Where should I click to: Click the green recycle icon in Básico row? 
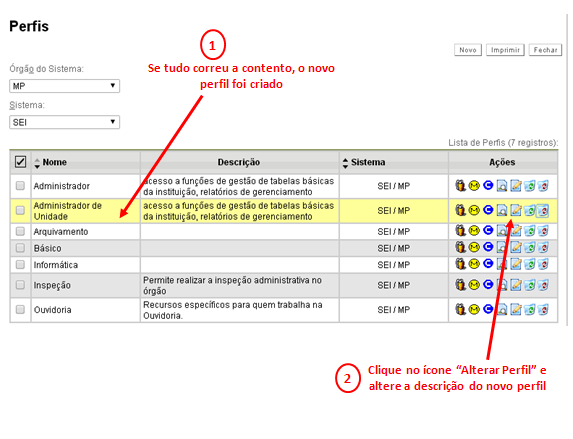[x=529, y=247]
